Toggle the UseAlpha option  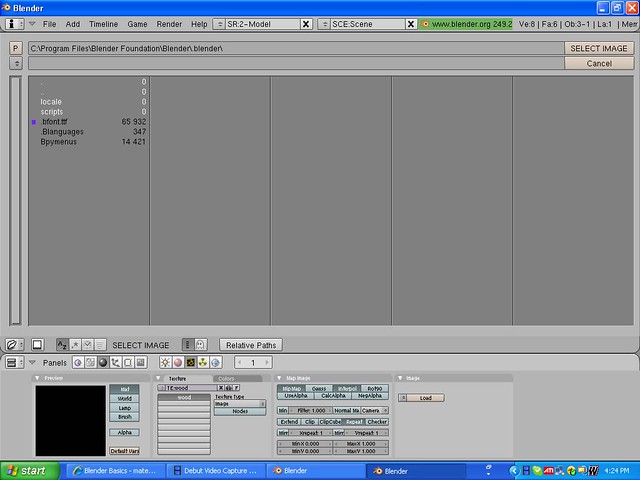296,396
